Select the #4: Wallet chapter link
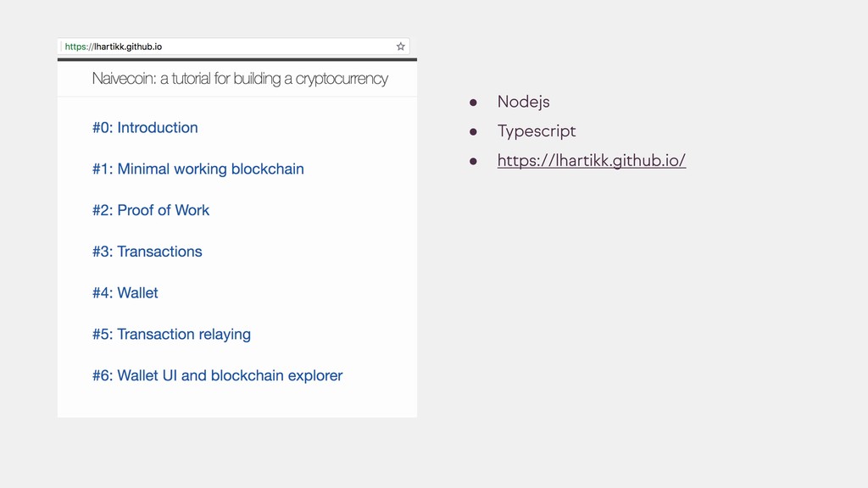Image resolution: width=868 pixels, height=488 pixels. pyautogui.click(x=125, y=293)
